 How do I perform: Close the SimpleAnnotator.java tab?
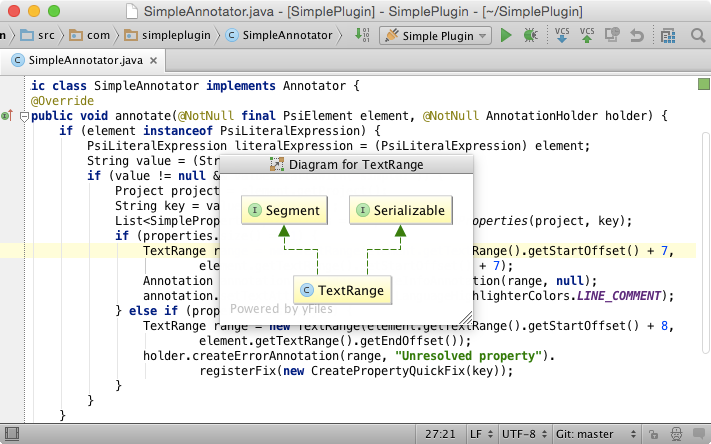154,60
